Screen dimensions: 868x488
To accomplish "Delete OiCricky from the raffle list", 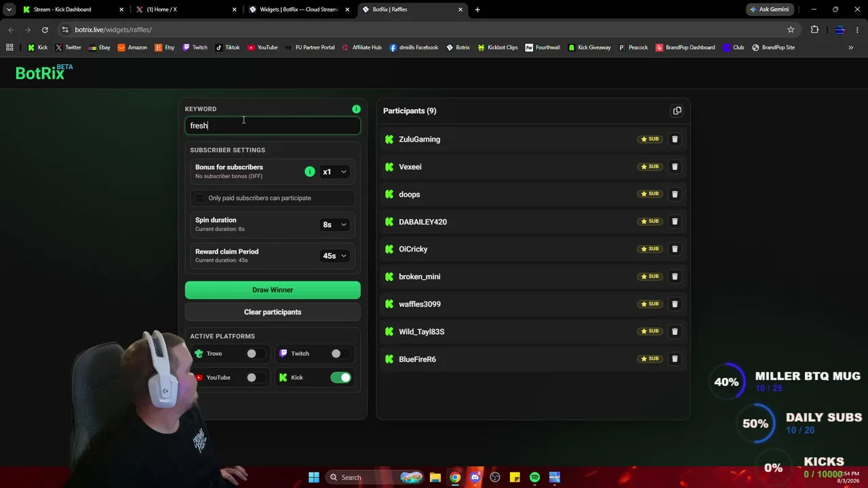I will tap(675, 249).
